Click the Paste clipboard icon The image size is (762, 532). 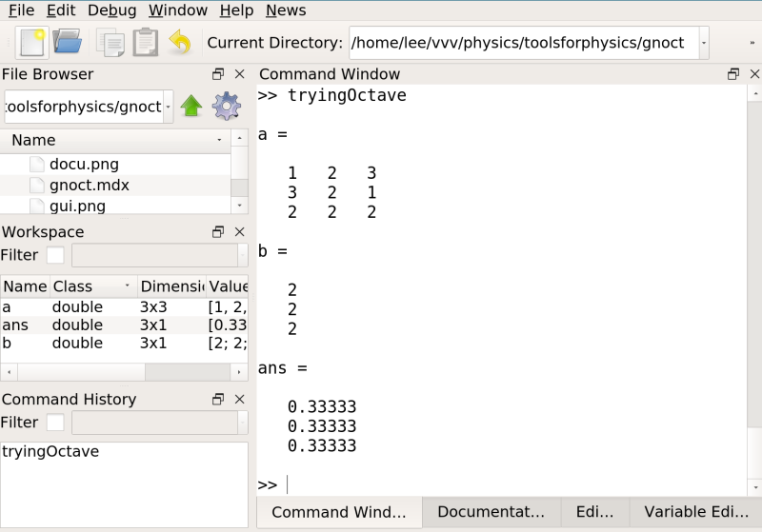coord(145,43)
